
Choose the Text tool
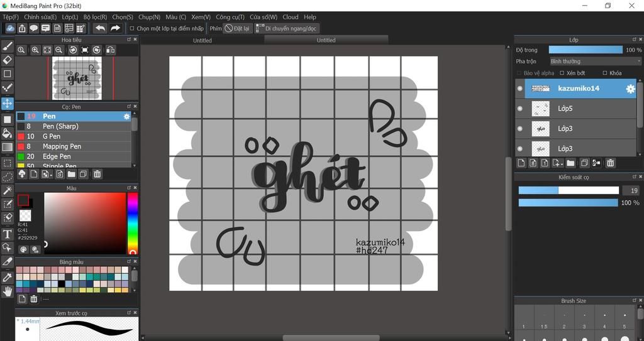coord(8,234)
